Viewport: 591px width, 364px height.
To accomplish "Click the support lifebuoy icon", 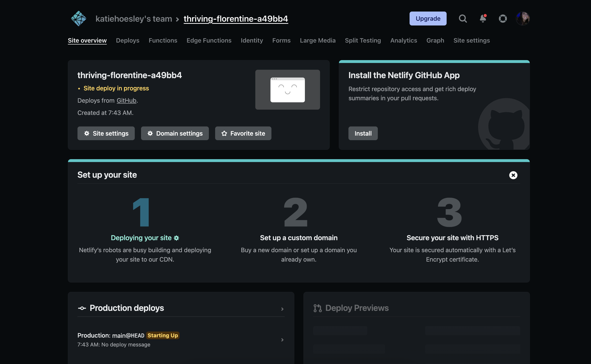I will tap(503, 19).
